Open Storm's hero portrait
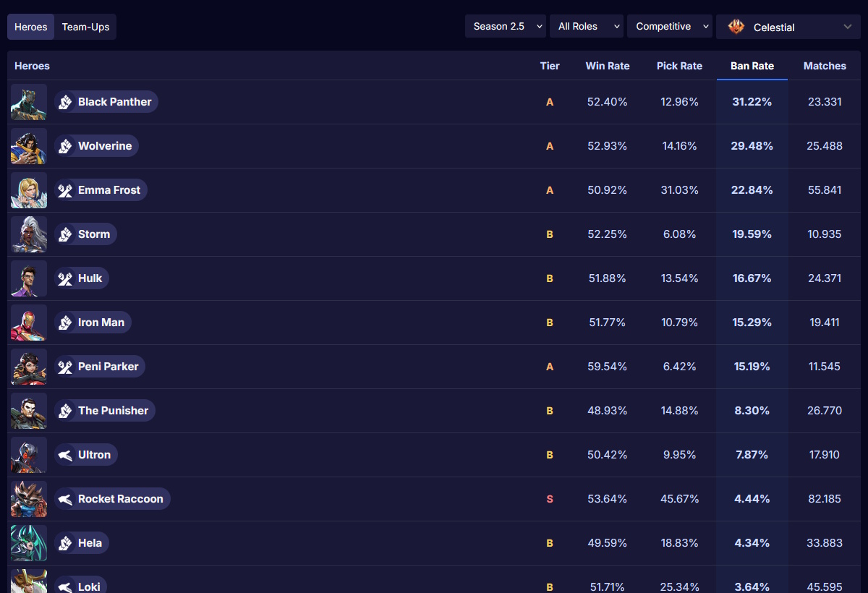 (29, 234)
